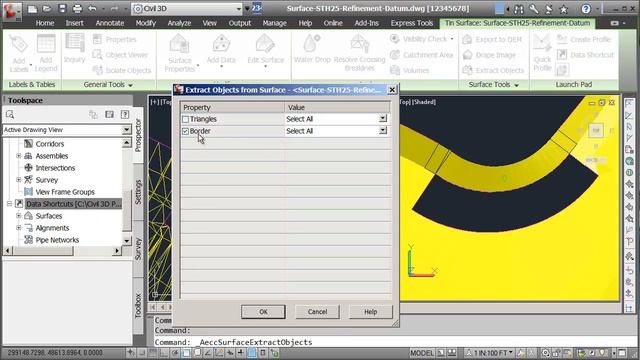Click the Volumes ribbon tool
640x360 pixels.
(409, 71)
